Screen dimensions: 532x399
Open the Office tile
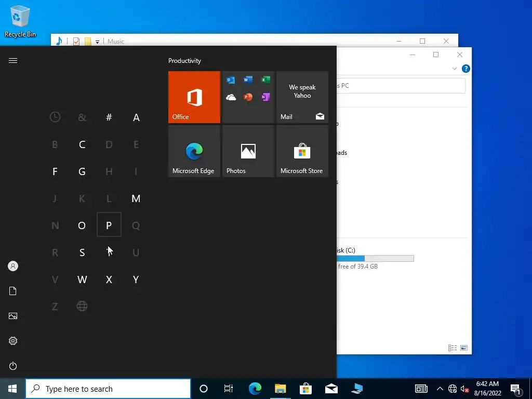tap(194, 97)
